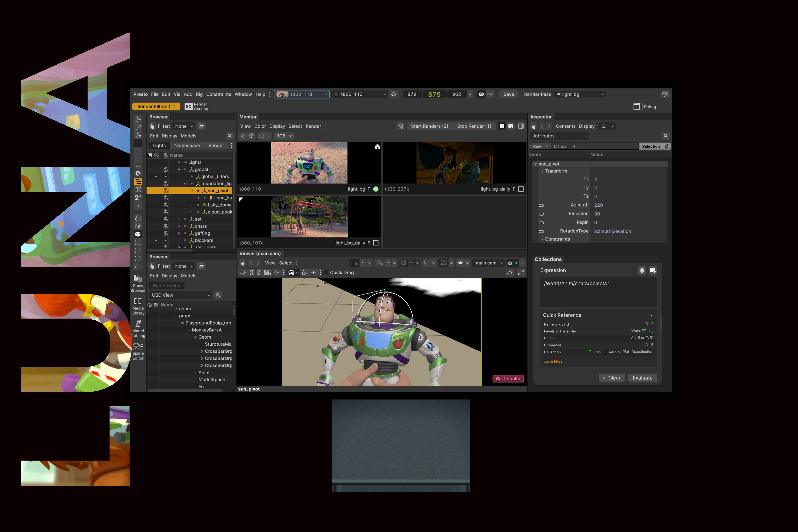
Task: Toggle the Debug option
Action: [x=645, y=107]
